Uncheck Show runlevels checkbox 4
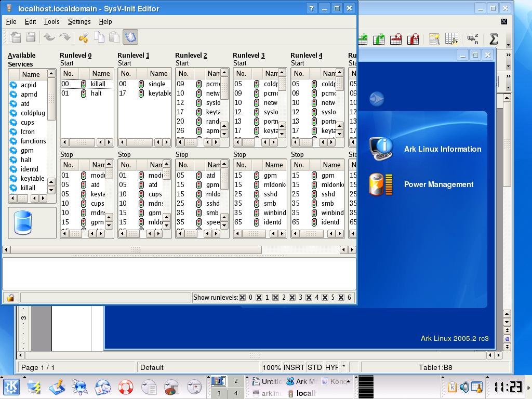The image size is (532, 399). pos(309,298)
